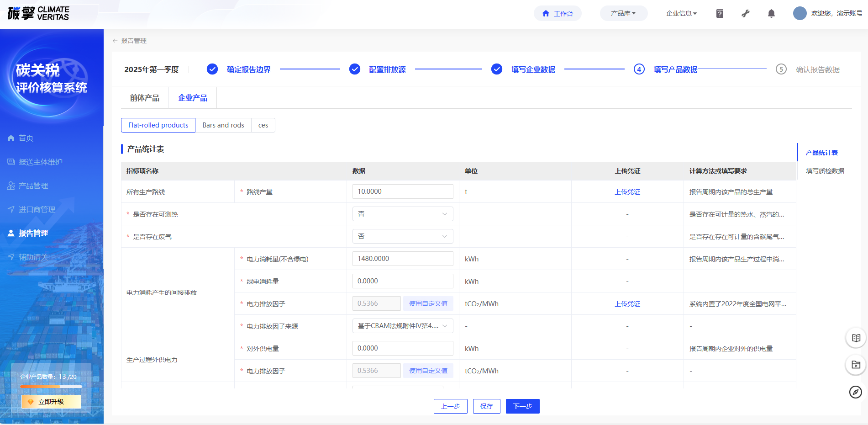Image resolution: width=868 pixels, height=425 pixels.
Task: Click the user avatar icon
Action: click(x=800, y=13)
